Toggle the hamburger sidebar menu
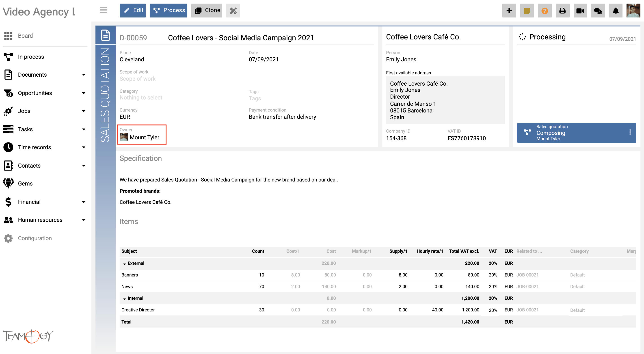The height and width of the screenshot is (354, 644). 103,10
